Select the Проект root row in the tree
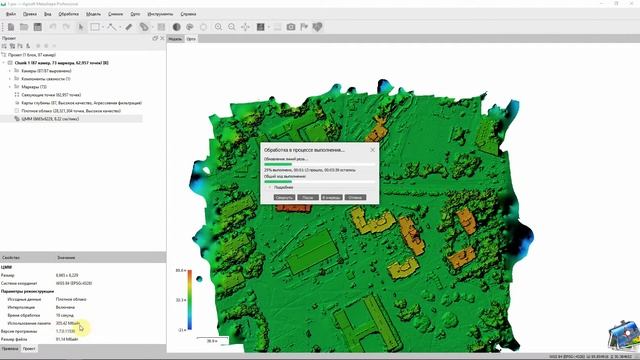 click(x=71, y=55)
